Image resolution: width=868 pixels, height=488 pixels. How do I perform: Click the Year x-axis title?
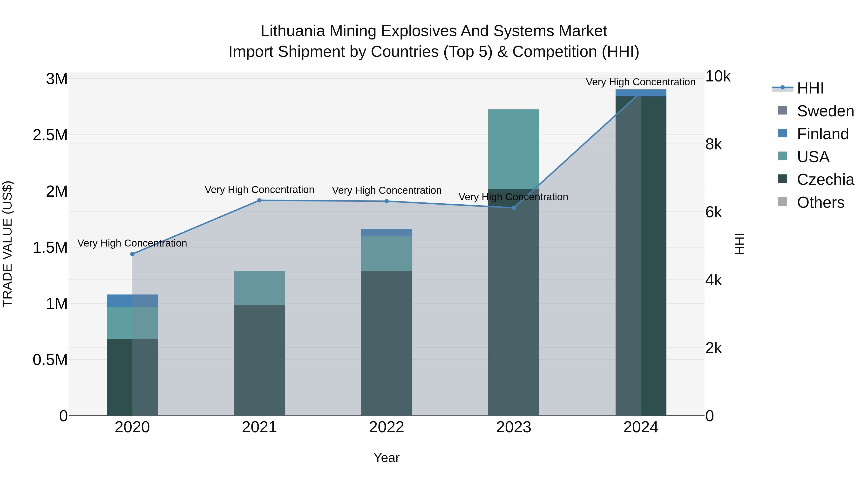coord(387,458)
